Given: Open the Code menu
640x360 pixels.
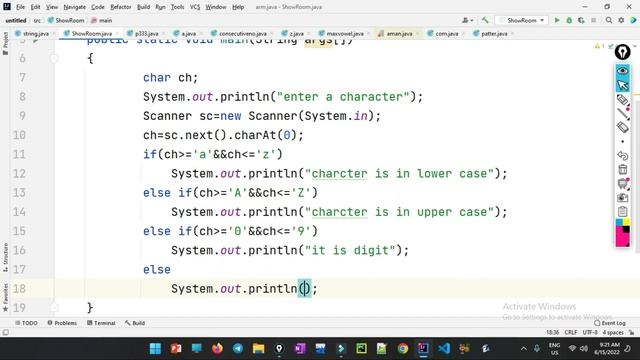Looking at the screenshot, I should click(98, 7).
